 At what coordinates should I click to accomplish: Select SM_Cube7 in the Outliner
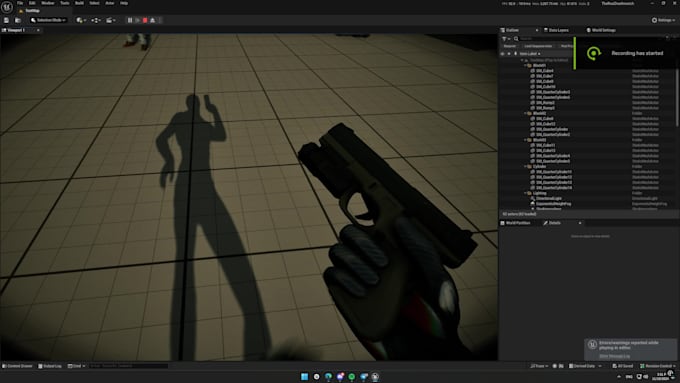(x=545, y=76)
